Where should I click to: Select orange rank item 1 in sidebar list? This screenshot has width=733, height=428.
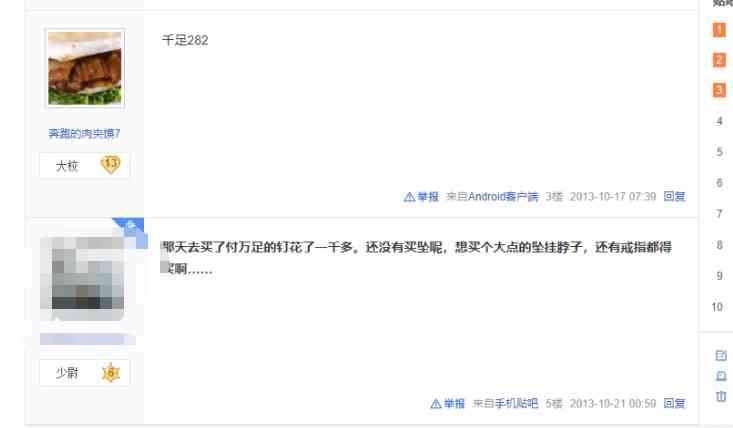pyautogui.click(x=719, y=30)
